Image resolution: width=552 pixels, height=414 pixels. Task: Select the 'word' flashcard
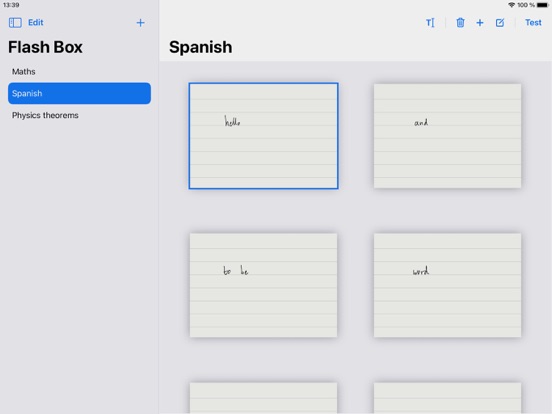tap(447, 285)
